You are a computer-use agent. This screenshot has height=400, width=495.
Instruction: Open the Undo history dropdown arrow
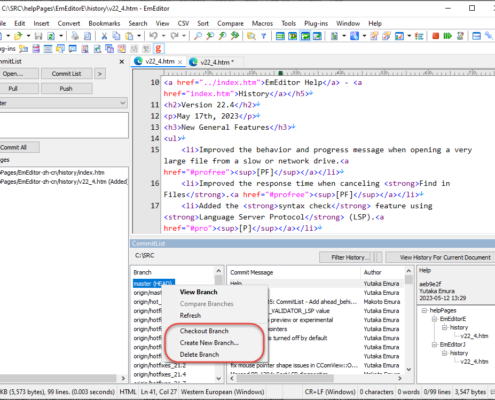point(163,36)
